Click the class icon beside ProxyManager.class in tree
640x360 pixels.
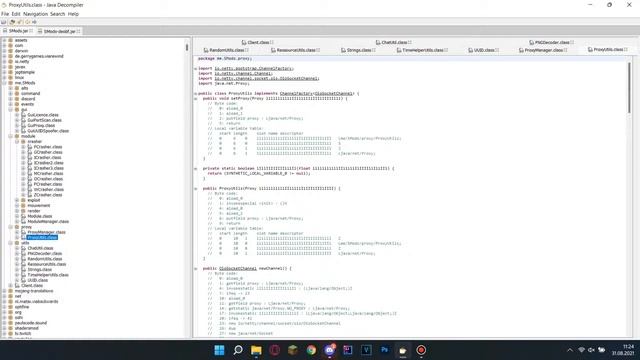(23, 232)
